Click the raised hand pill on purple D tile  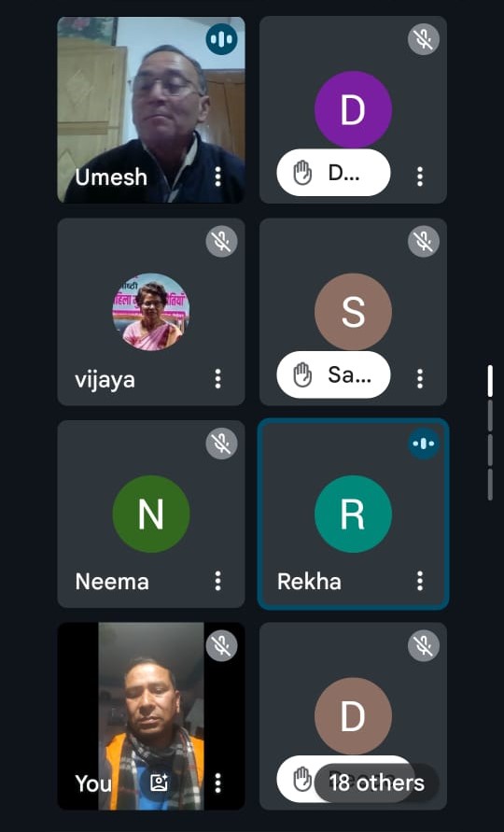334,173
